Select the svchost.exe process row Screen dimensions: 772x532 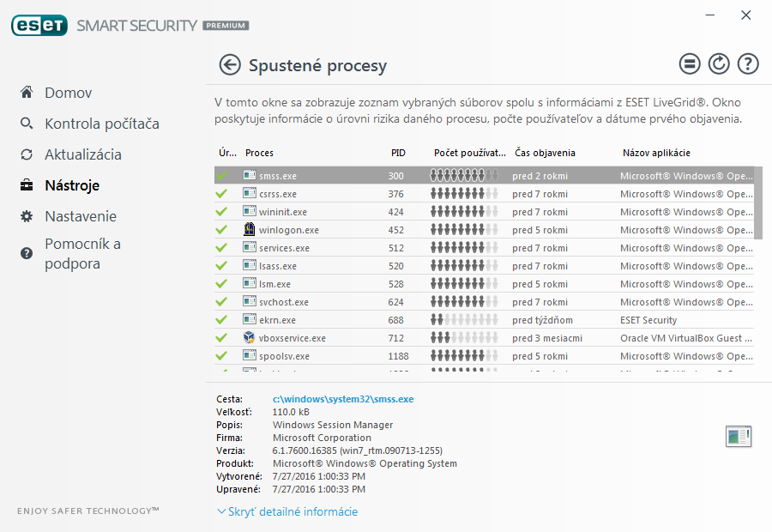coord(484,302)
